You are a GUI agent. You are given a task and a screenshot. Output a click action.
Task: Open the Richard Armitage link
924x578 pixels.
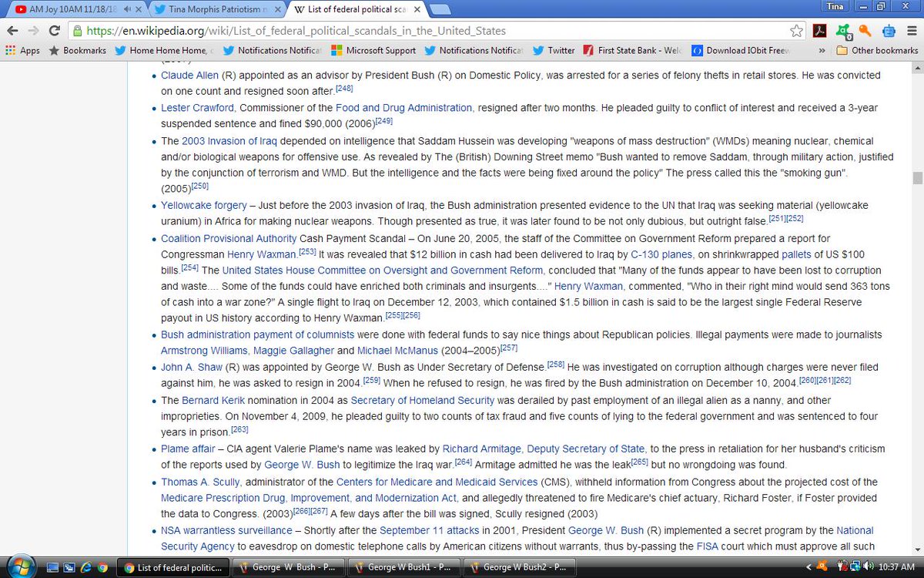pos(483,449)
